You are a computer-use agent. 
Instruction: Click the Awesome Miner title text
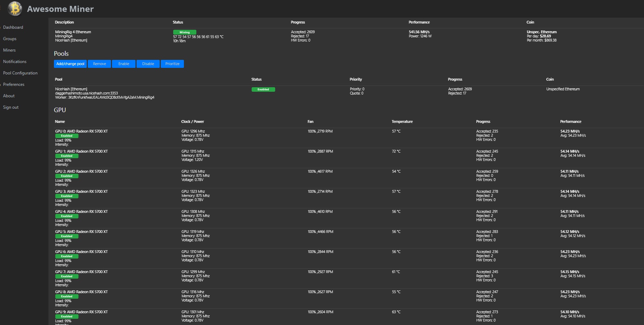coord(60,9)
